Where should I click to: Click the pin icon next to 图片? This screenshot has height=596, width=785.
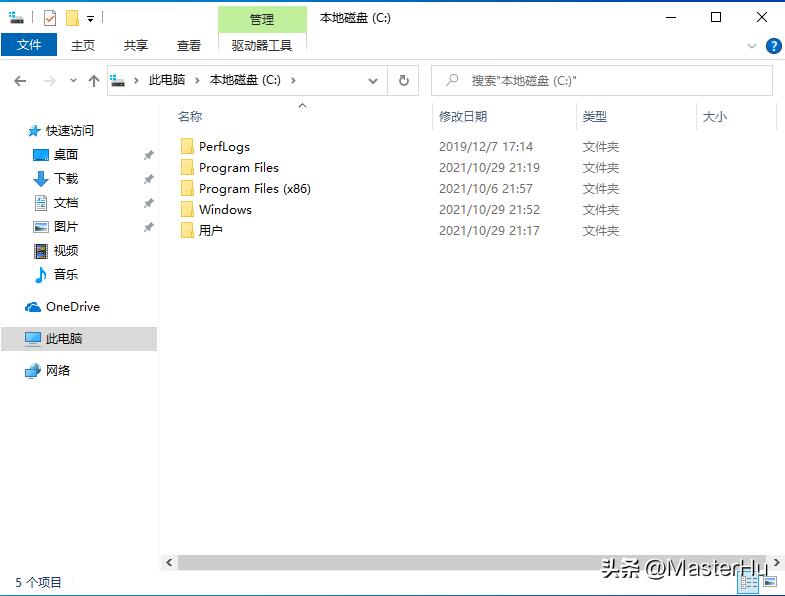point(149,227)
